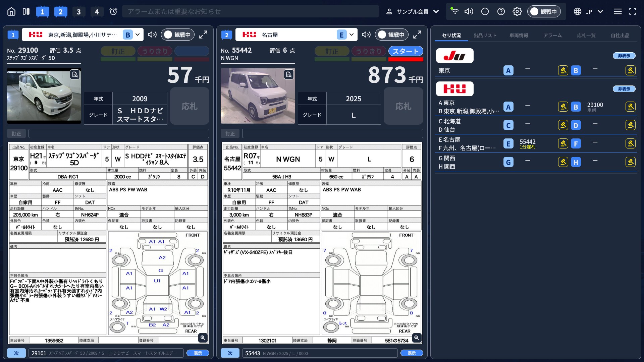Click the red bar under スタート status
Viewport: 644px width, 362px height.
point(406,59)
